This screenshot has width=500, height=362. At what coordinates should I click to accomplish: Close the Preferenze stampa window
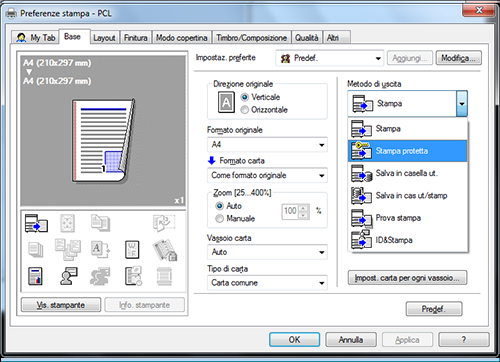(478, 10)
